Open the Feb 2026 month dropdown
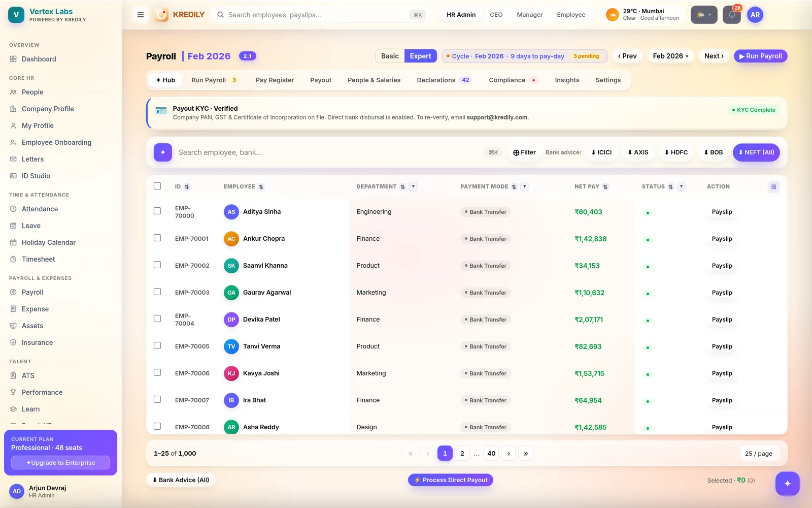 (670, 56)
